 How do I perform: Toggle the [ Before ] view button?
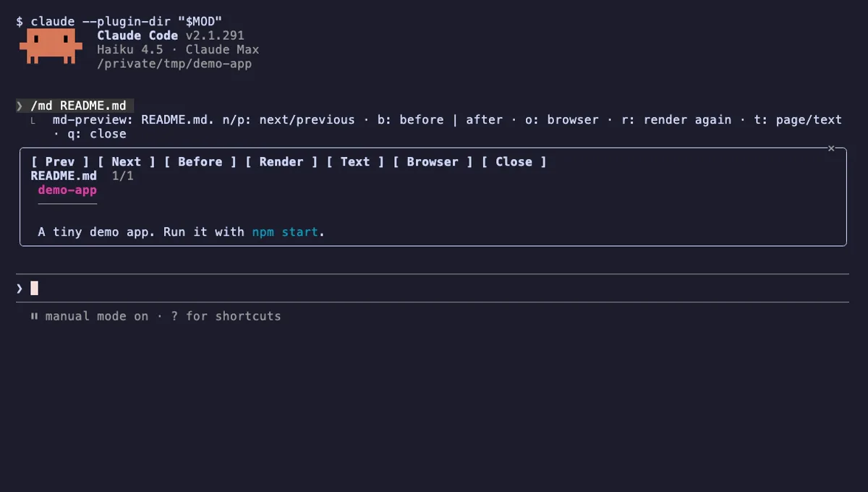[x=200, y=162]
